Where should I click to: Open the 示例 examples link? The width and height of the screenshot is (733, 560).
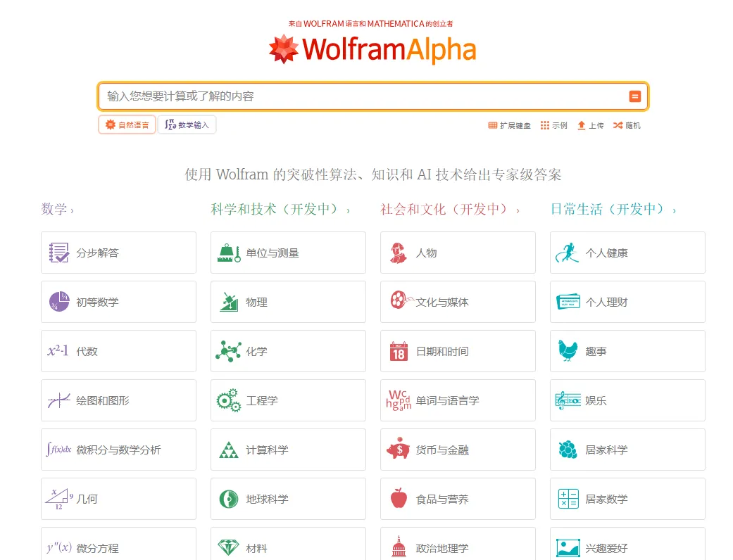(553, 125)
